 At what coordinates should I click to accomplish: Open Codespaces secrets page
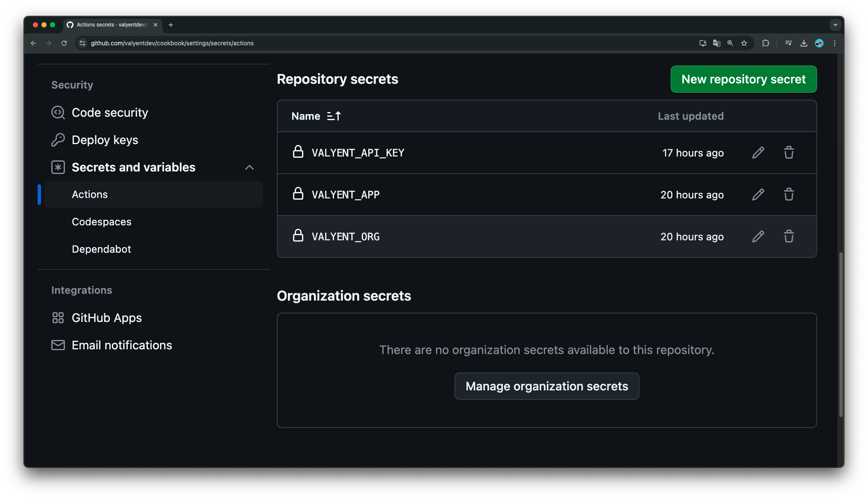click(102, 222)
